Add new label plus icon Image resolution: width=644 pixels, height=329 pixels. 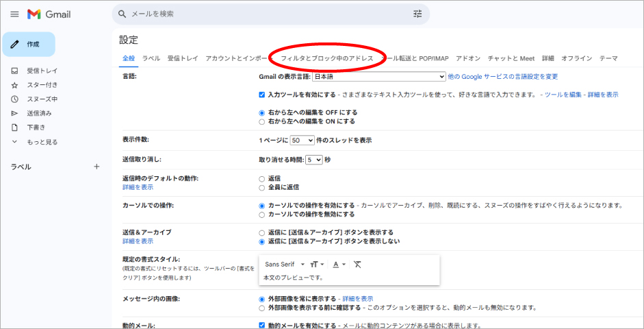(x=96, y=167)
